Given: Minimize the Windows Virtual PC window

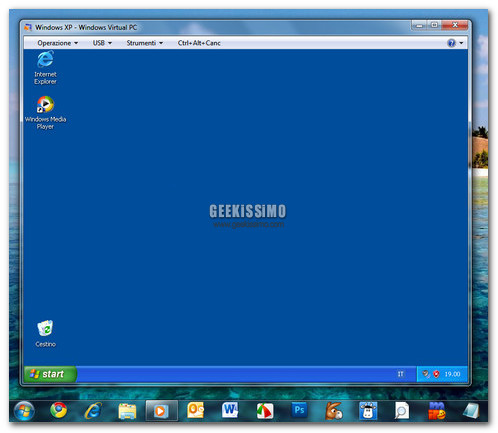Looking at the screenshot, I should tap(419, 25).
